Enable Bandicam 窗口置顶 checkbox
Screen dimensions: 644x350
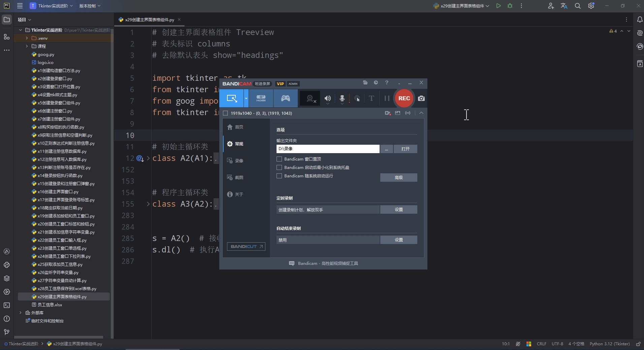tap(279, 159)
